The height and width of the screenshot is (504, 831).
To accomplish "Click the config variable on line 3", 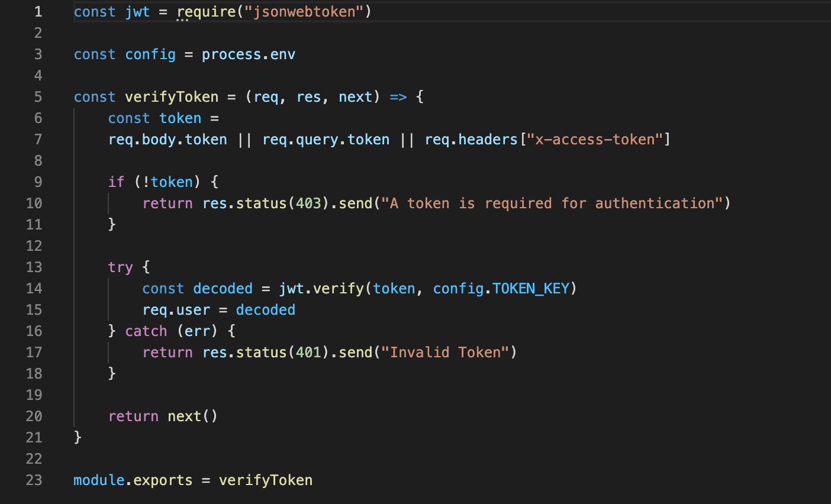I will 150,54.
